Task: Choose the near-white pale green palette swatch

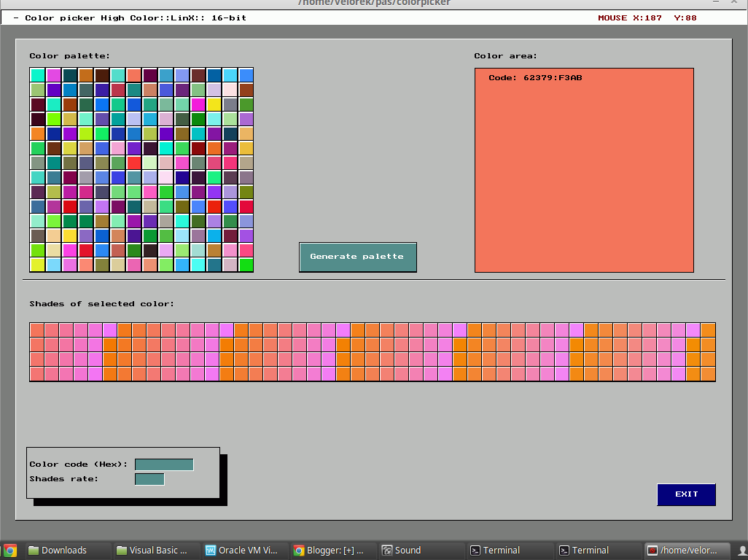Action: (149, 163)
